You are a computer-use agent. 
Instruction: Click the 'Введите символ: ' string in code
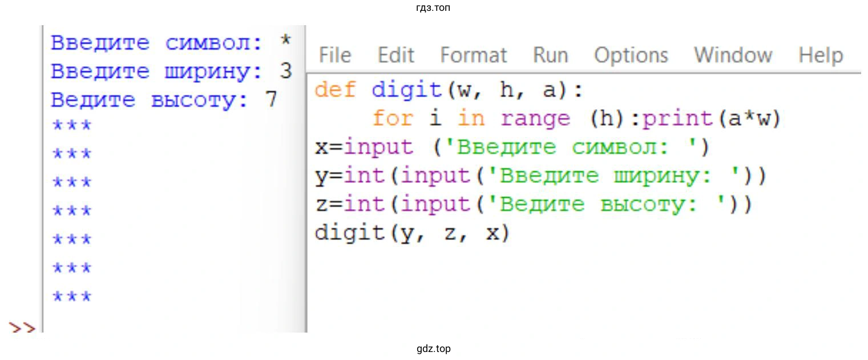(x=571, y=147)
